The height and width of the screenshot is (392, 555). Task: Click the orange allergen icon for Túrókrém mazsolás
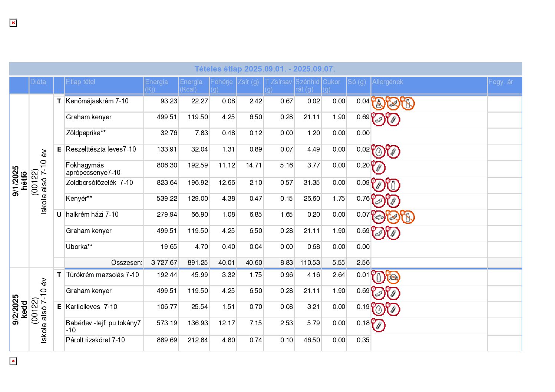[393, 278]
